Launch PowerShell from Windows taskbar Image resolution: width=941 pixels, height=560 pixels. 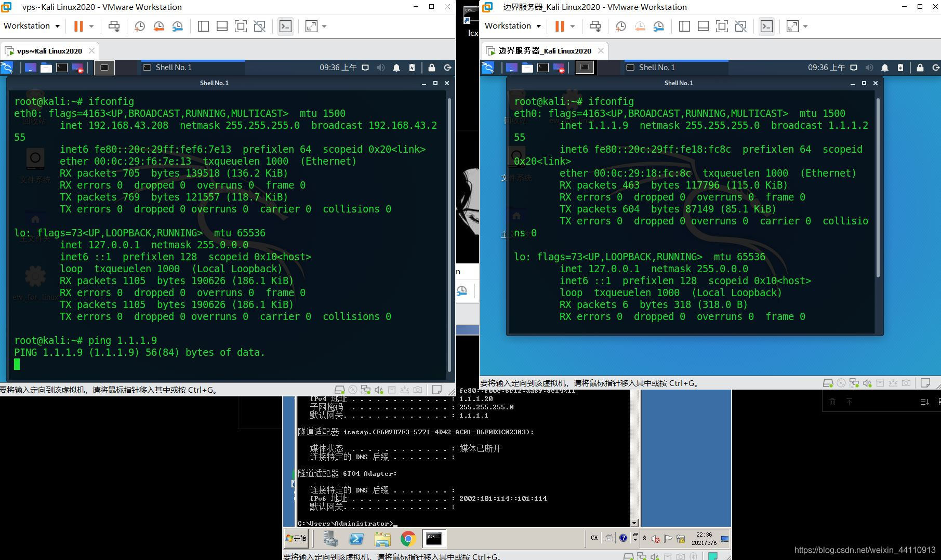click(x=356, y=539)
